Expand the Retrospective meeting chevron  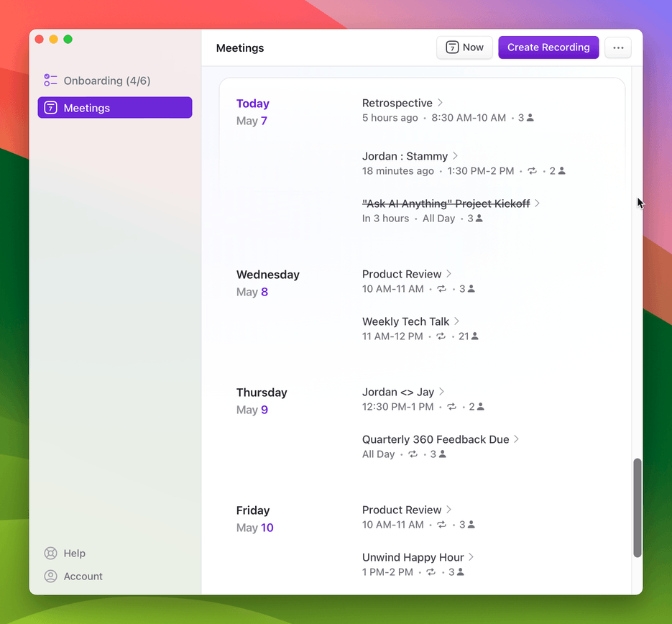(440, 102)
